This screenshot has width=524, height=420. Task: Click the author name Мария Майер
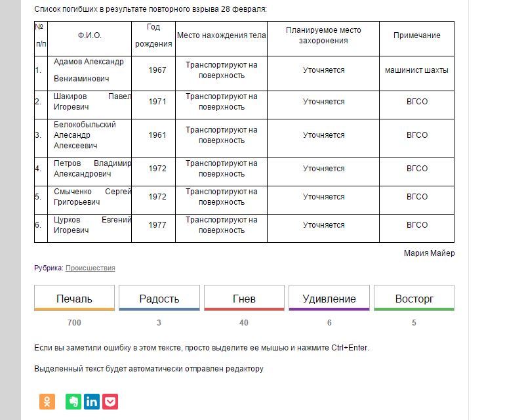click(429, 253)
